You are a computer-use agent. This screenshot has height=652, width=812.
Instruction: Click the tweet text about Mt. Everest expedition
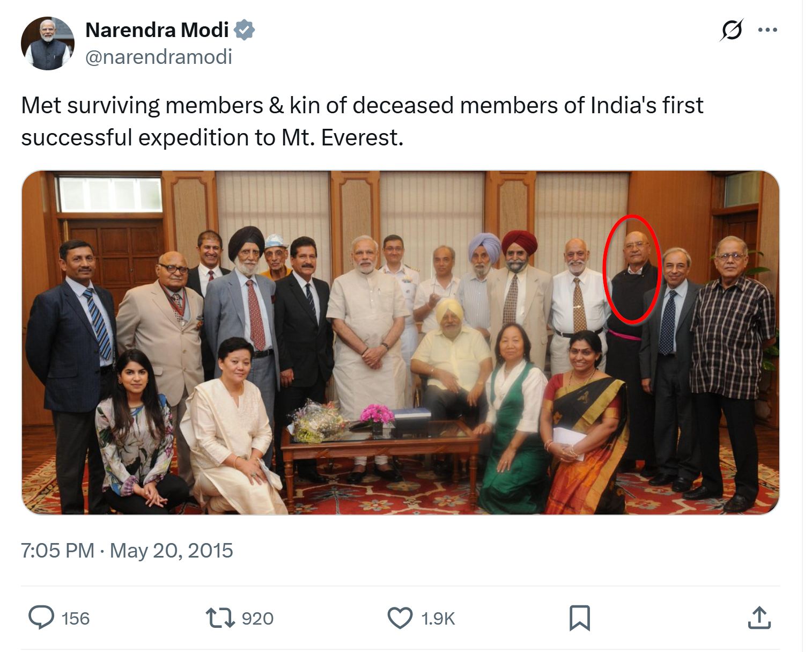click(362, 121)
